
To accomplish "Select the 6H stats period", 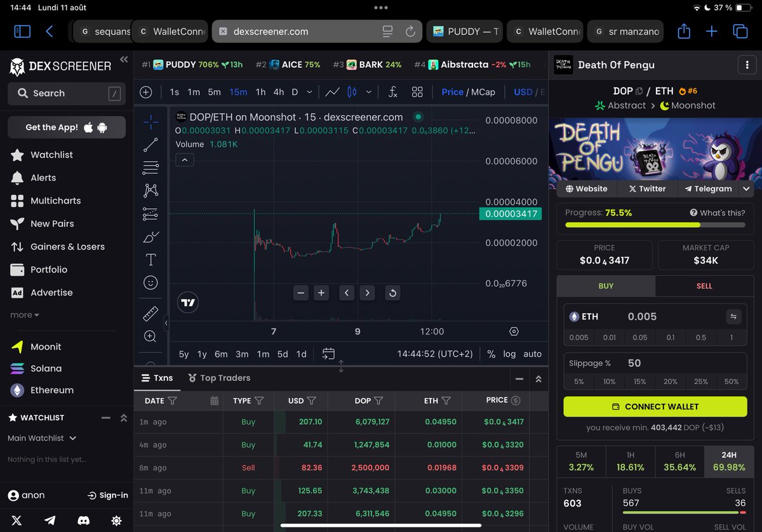I will coord(679,462).
